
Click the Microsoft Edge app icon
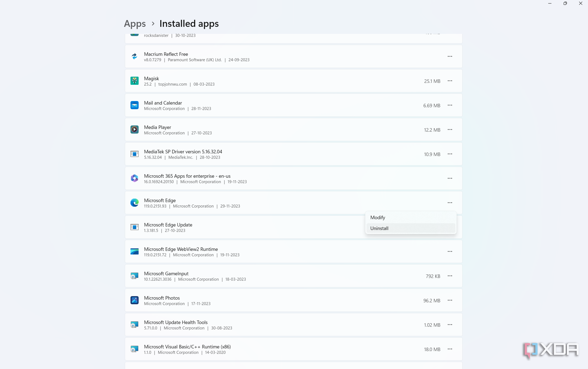[x=135, y=203]
